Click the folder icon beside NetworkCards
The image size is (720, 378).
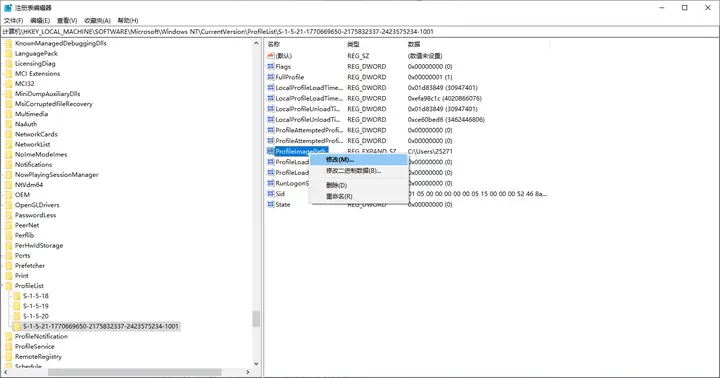(9, 134)
